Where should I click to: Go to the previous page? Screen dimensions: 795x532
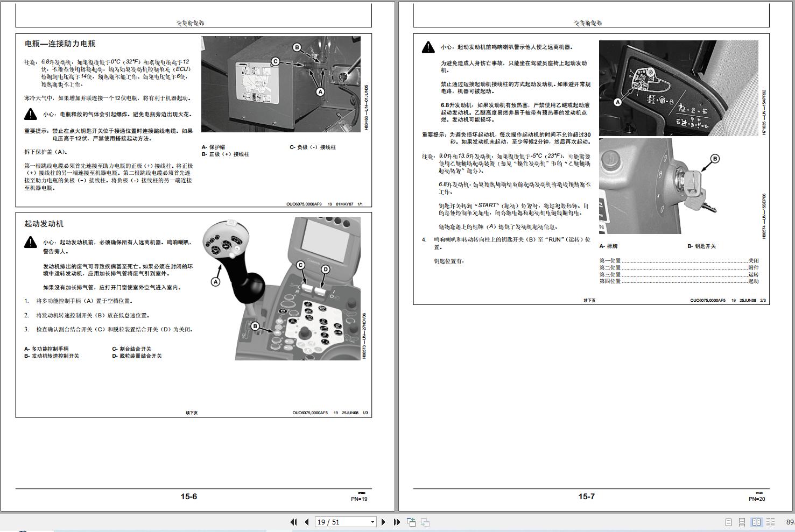(307, 522)
